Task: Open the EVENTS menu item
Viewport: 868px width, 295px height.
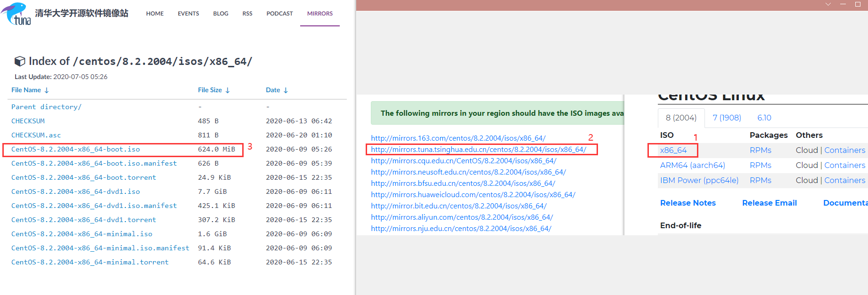Action: point(188,14)
